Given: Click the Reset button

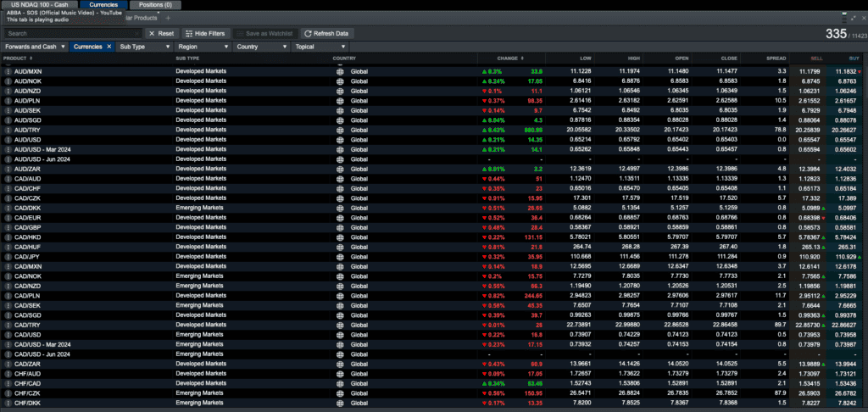Looking at the screenshot, I should pyautogui.click(x=162, y=33).
